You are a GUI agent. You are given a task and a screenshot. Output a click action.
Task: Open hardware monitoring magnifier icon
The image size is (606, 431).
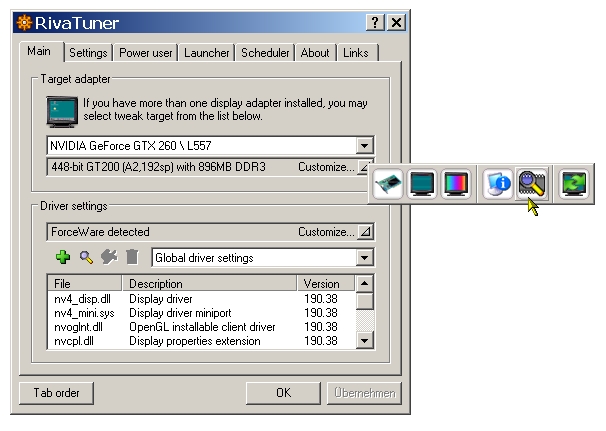tap(532, 184)
